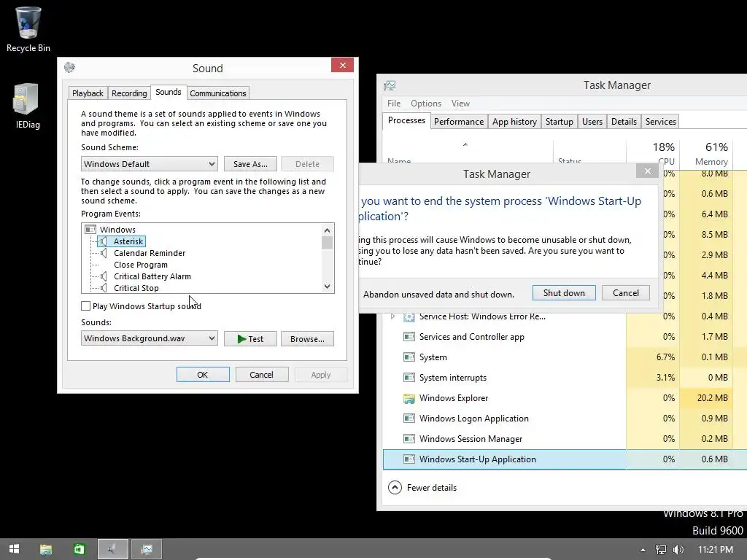Click the Browse... button
This screenshot has height=560, width=747.
pyautogui.click(x=307, y=338)
